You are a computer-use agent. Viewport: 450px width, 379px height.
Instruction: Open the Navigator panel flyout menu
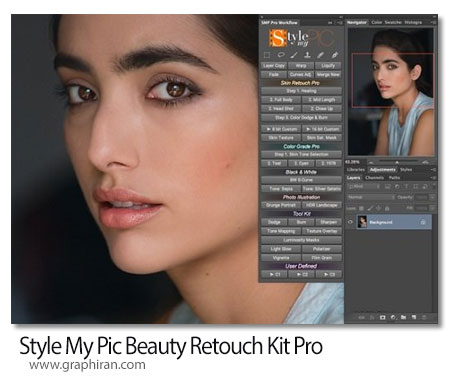tap(433, 23)
